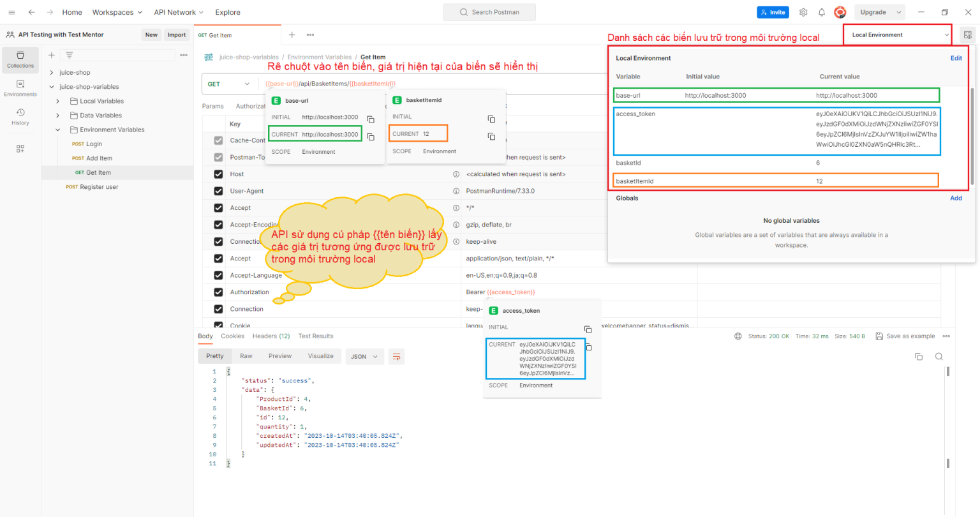Switch to the Test Results tab
Image resolution: width=980 pixels, height=517 pixels.
pyautogui.click(x=316, y=336)
